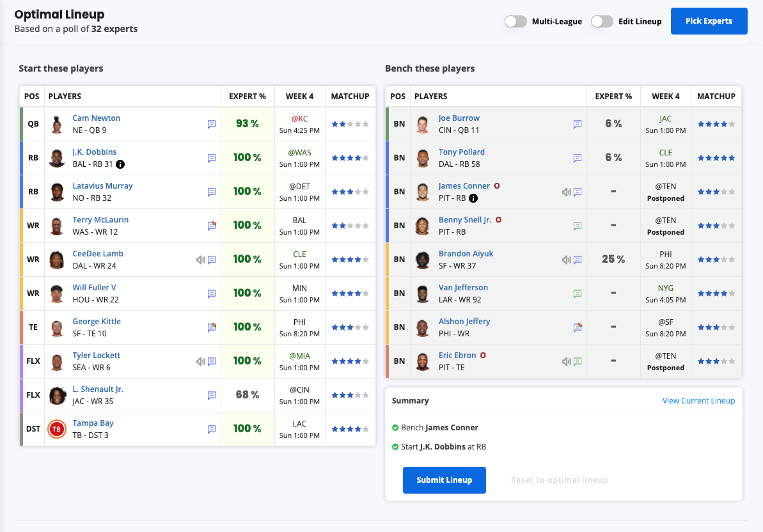Click the 68 % expert value for L. Shenault Jr.
Image resolution: width=763 pixels, height=532 pixels.
[248, 395]
